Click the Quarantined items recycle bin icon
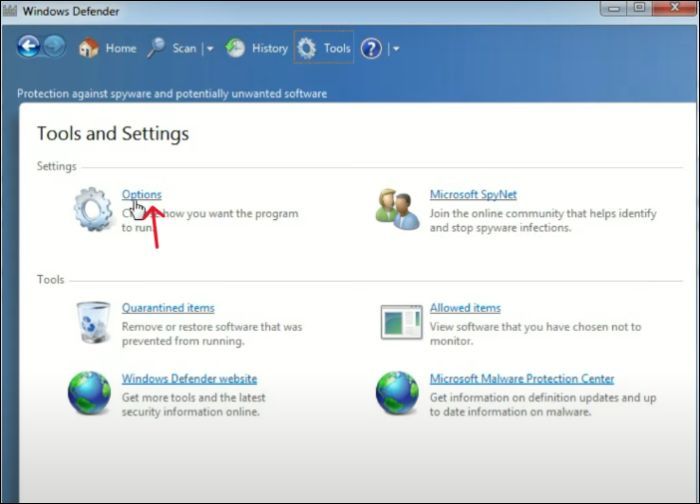The height and width of the screenshot is (504, 700). tap(93, 322)
